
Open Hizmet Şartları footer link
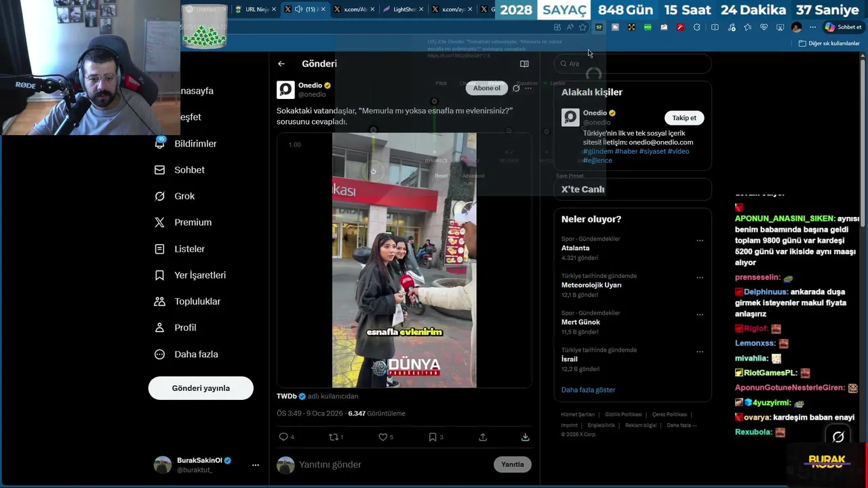click(578, 414)
